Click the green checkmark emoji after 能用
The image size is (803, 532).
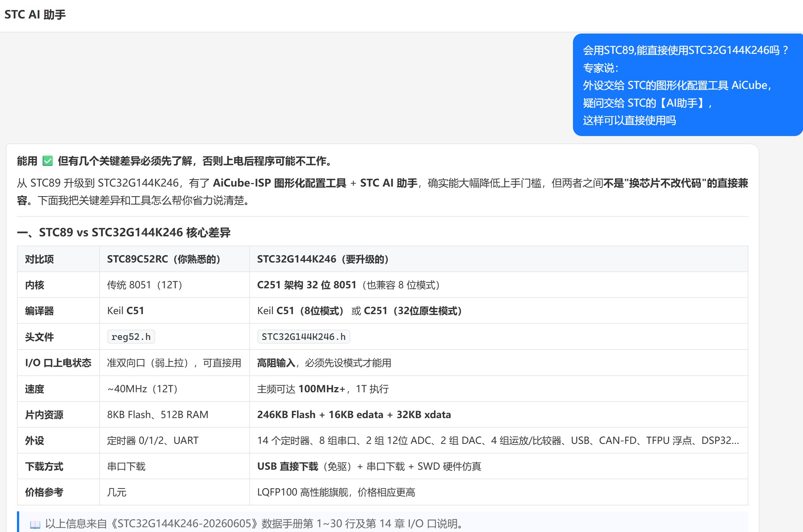(x=48, y=161)
